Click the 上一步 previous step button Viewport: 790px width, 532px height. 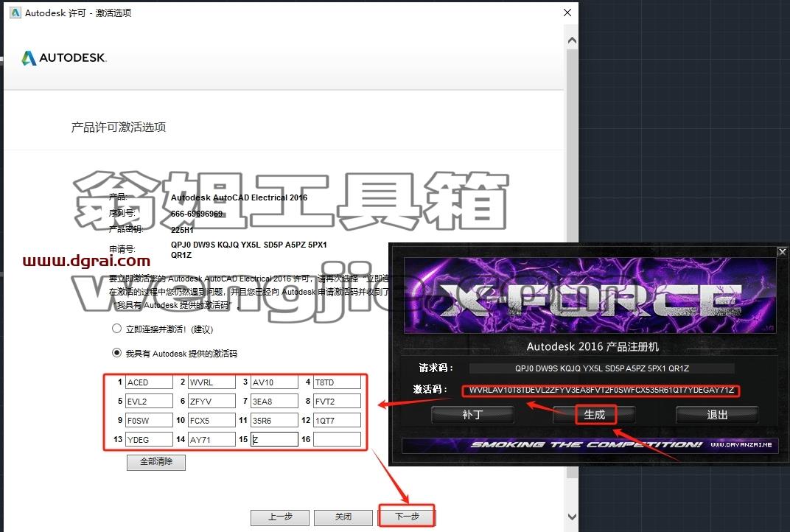[280, 517]
